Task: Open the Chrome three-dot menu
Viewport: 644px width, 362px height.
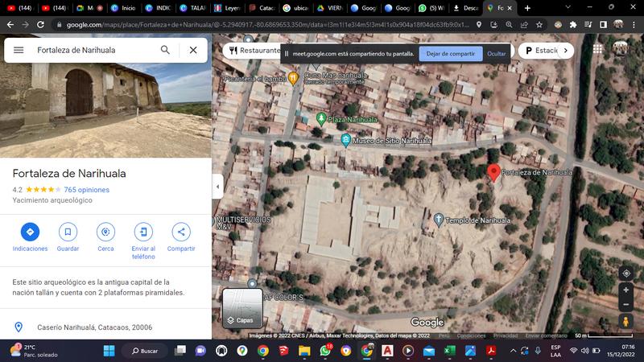Action: pos(634,25)
